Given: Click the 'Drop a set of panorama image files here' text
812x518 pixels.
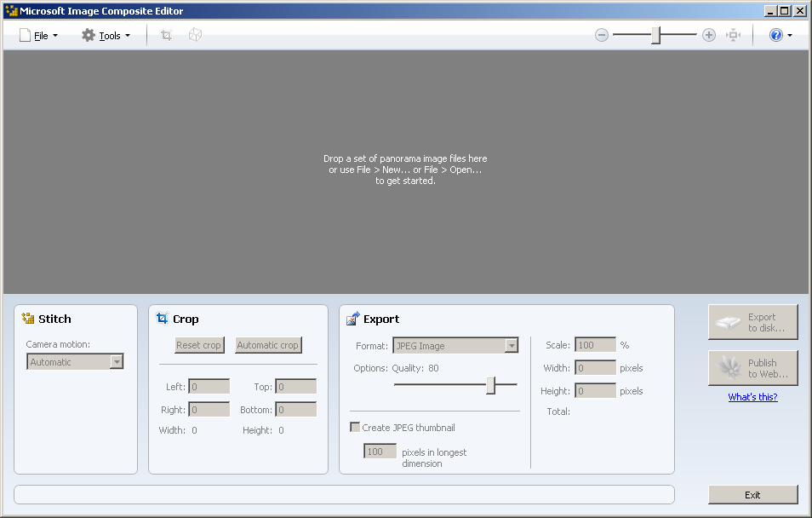Looking at the screenshot, I should point(405,158).
